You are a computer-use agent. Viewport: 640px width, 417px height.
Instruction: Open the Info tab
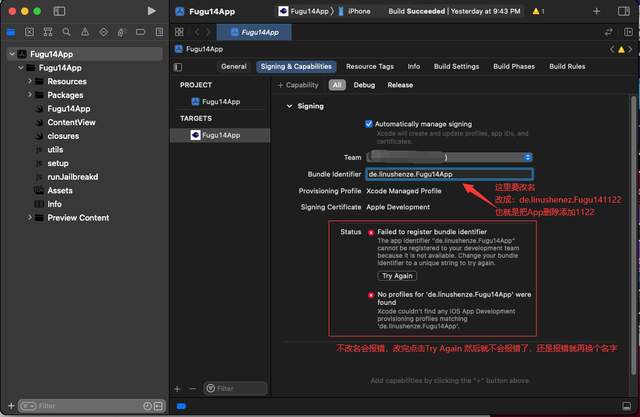point(413,67)
